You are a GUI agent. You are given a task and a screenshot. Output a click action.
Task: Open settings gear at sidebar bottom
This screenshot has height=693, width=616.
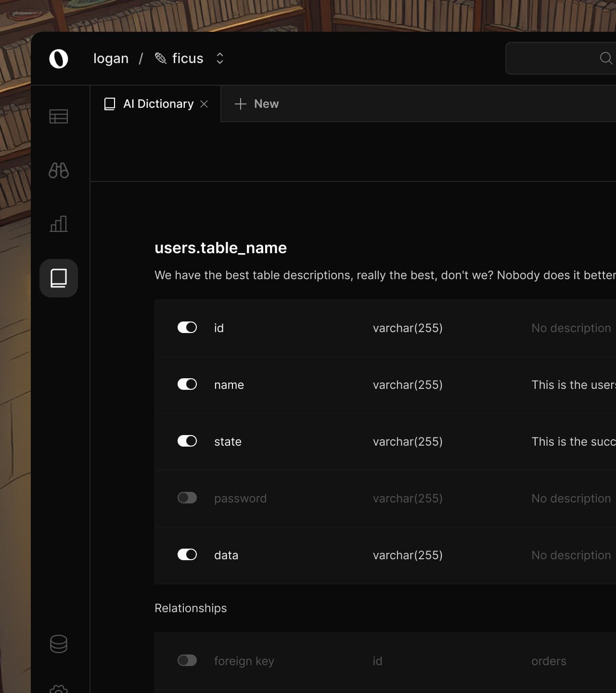(x=59, y=689)
